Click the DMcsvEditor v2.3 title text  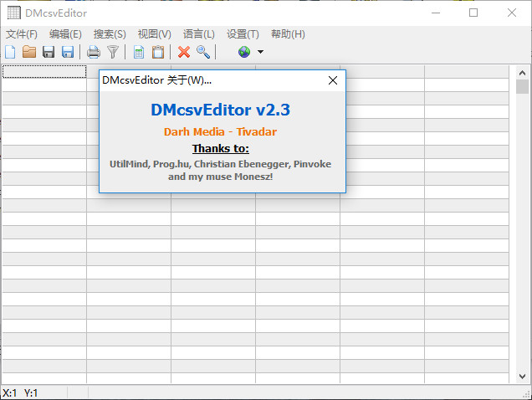[x=221, y=110]
